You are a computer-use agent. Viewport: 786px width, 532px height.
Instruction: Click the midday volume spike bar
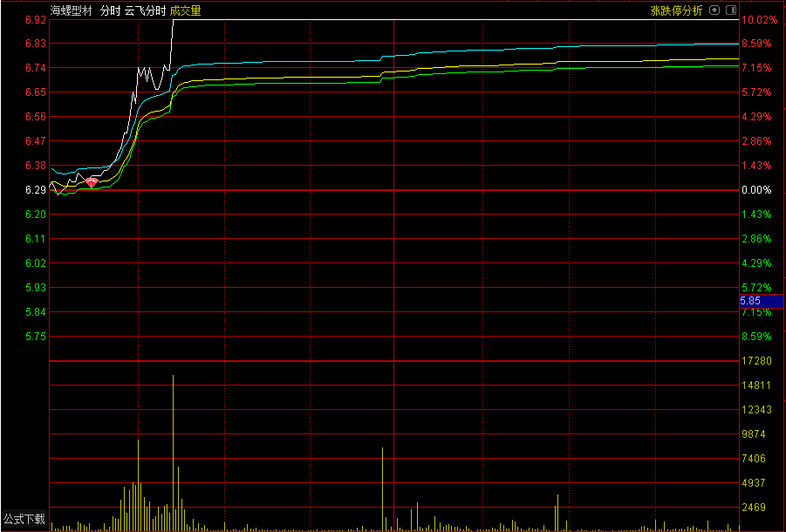click(382, 489)
